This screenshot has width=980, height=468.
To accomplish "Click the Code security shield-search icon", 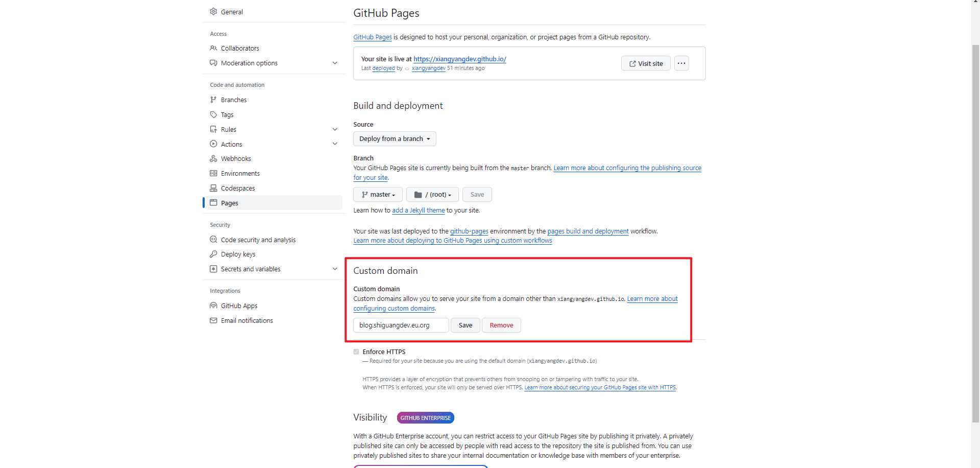I will 213,240.
